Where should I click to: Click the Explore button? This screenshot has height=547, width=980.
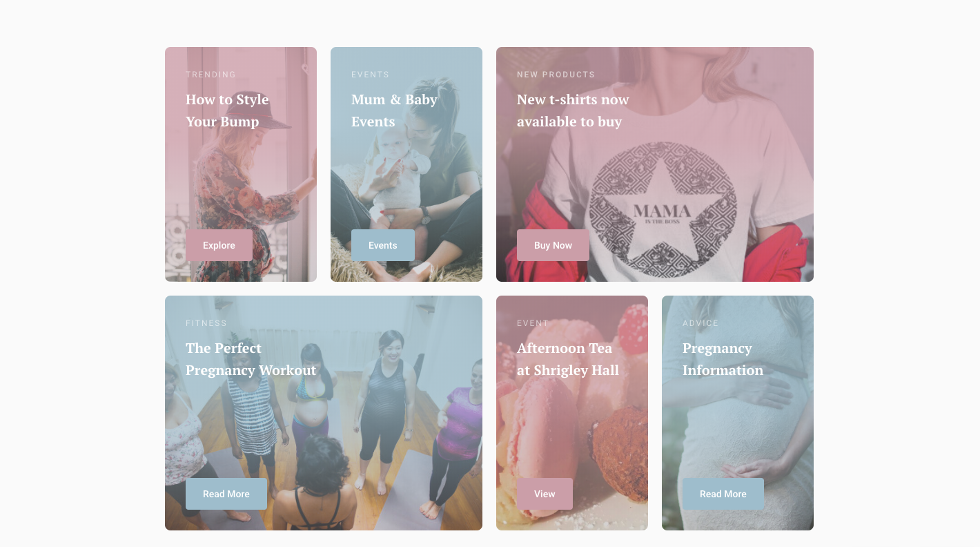(x=219, y=245)
